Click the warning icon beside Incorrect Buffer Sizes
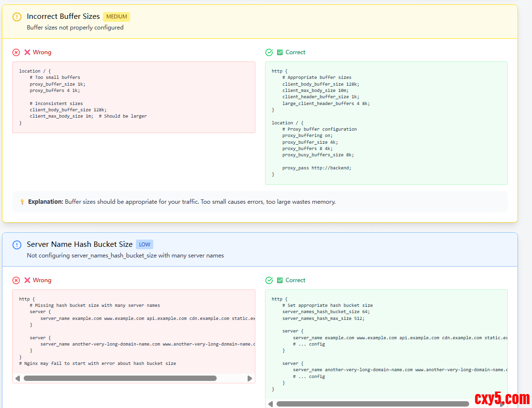 pyautogui.click(x=17, y=17)
